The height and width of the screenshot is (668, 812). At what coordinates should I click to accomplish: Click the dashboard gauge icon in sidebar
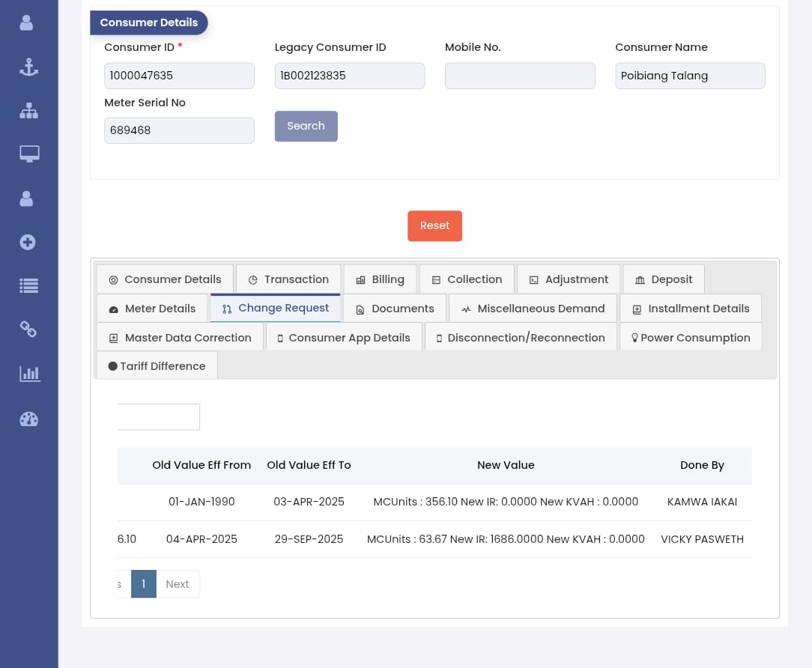click(28, 419)
